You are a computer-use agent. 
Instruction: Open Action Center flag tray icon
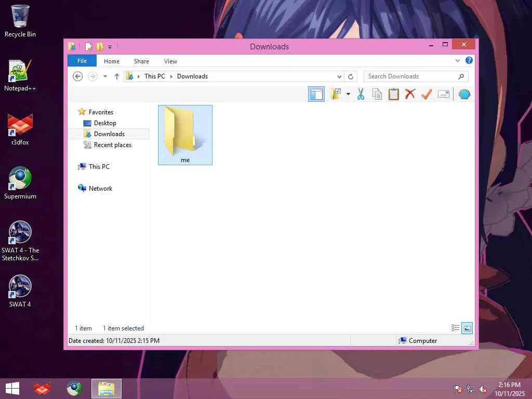coord(458,389)
